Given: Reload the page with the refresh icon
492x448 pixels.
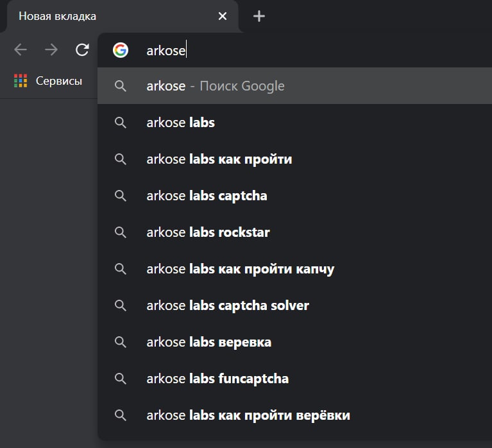Looking at the screenshot, I should [x=82, y=49].
